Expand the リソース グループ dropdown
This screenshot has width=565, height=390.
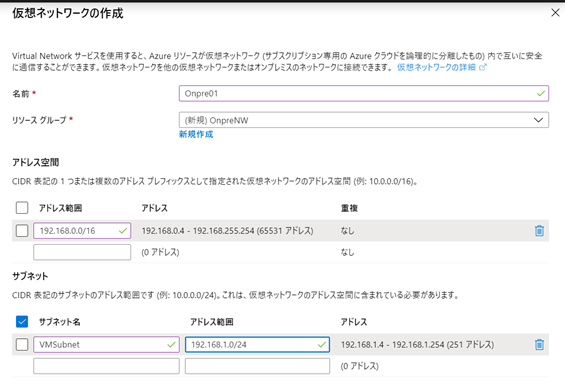coord(364,120)
